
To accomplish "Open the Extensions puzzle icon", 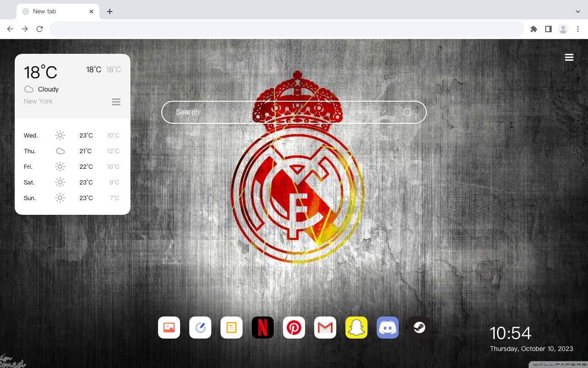I will click(533, 29).
